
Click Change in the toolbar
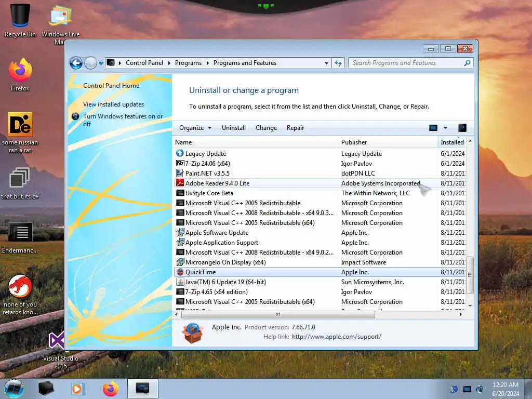266,128
